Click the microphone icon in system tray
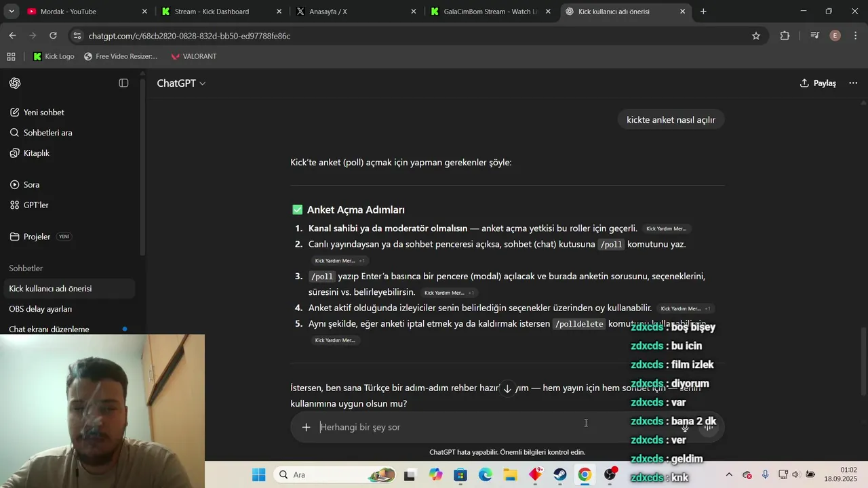This screenshot has width=868, height=488. pos(765,475)
